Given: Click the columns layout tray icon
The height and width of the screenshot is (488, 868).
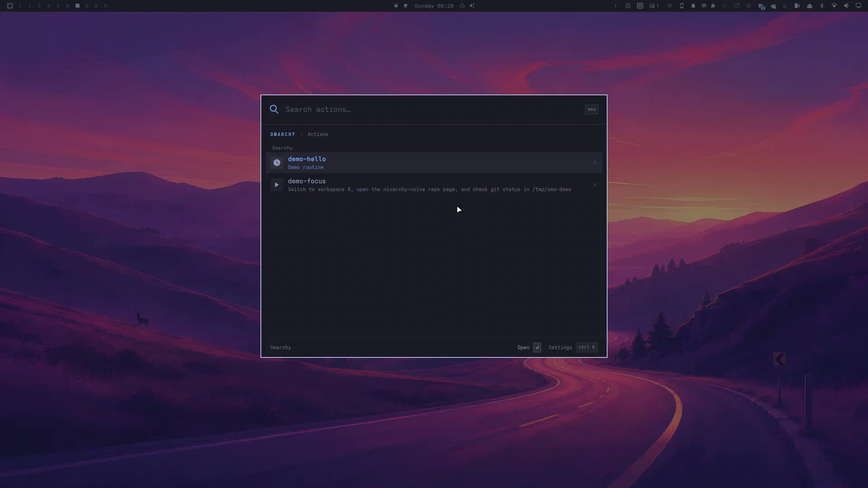Looking at the screenshot, I should click(x=640, y=6).
